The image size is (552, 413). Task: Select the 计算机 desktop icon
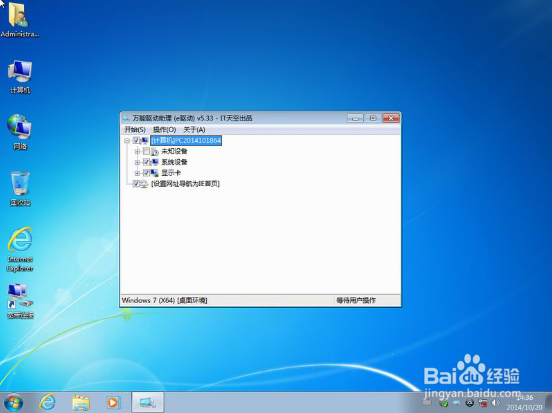click(20, 76)
